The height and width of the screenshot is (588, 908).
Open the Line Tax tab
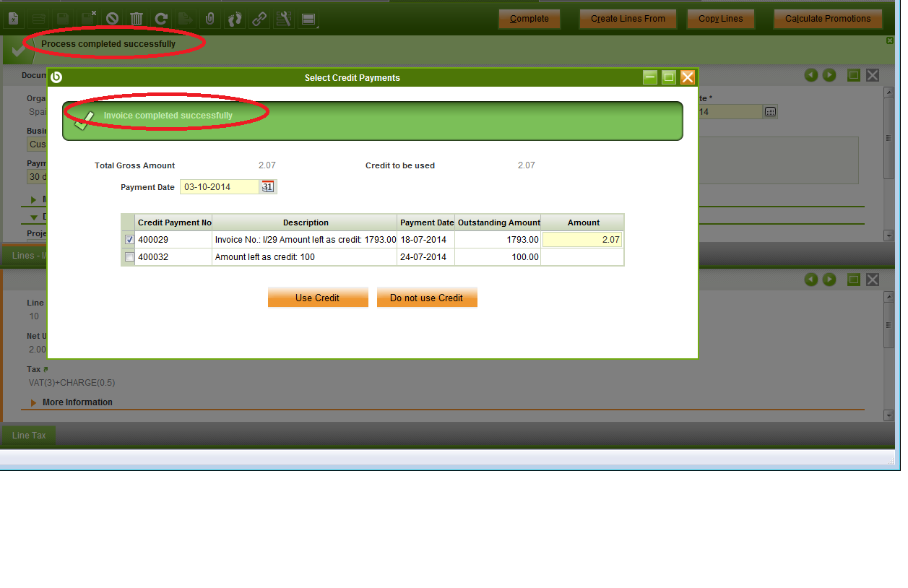(29, 436)
